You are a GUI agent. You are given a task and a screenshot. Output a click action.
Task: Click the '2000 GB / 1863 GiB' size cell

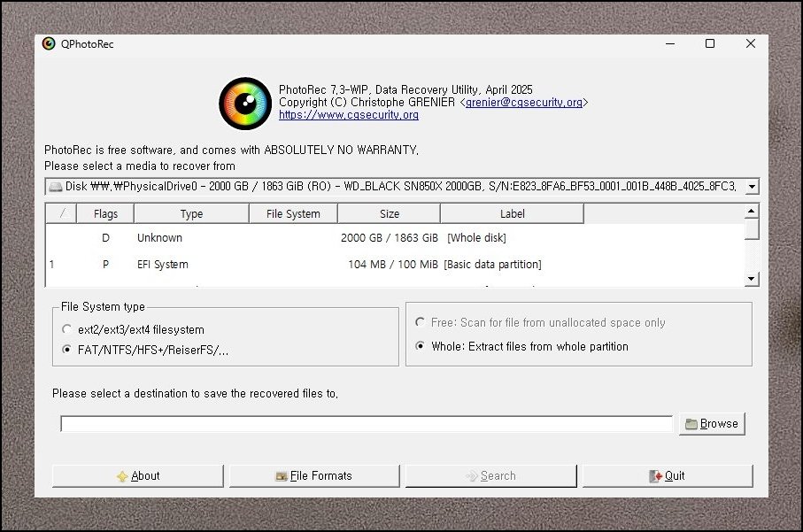coord(390,237)
